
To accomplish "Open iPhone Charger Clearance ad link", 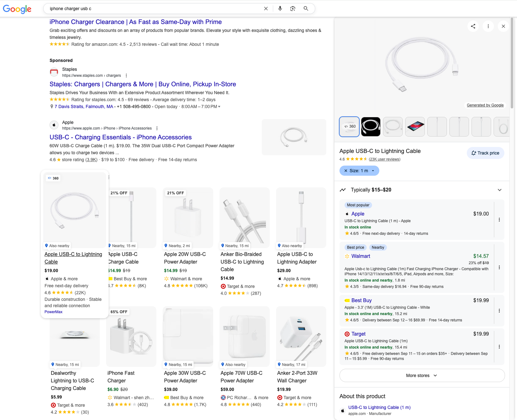I will pos(135,22).
